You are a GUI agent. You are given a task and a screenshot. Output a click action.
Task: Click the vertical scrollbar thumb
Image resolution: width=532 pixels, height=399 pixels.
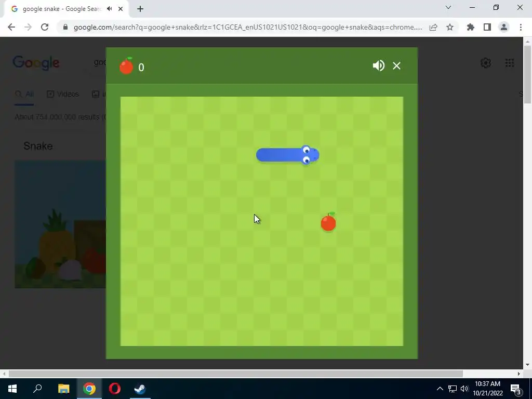[x=528, y=75]
